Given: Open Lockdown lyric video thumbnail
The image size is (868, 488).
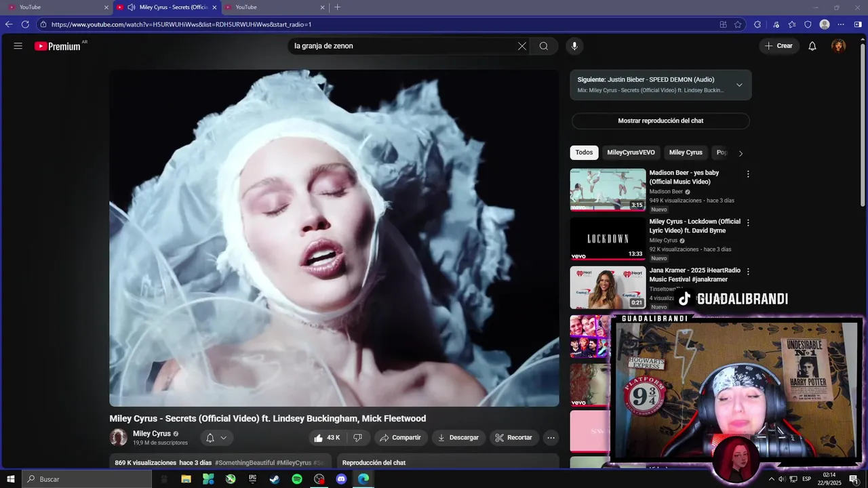Looking at the screenshot, I should 608,239.
